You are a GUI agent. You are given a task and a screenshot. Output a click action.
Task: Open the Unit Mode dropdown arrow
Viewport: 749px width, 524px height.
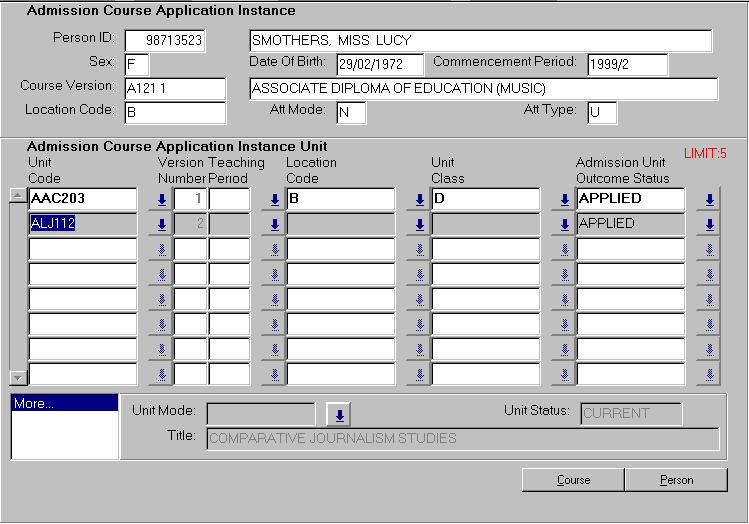pyautogui.click(x=340, y=414)
